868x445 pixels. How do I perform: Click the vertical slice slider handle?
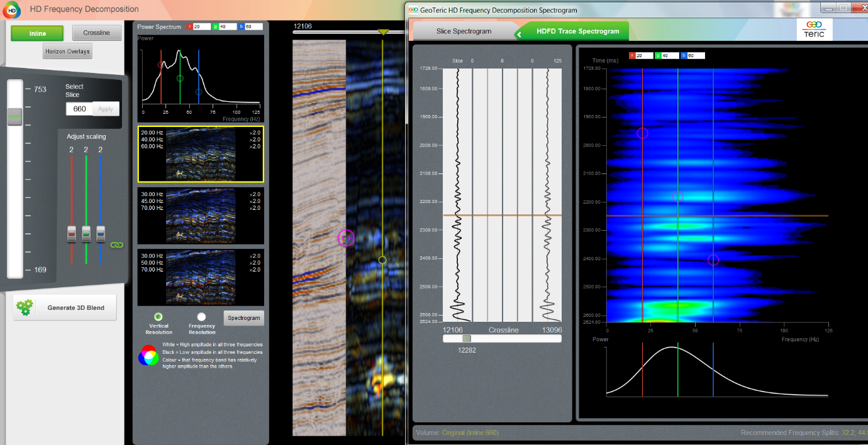(x=14, y=116)
